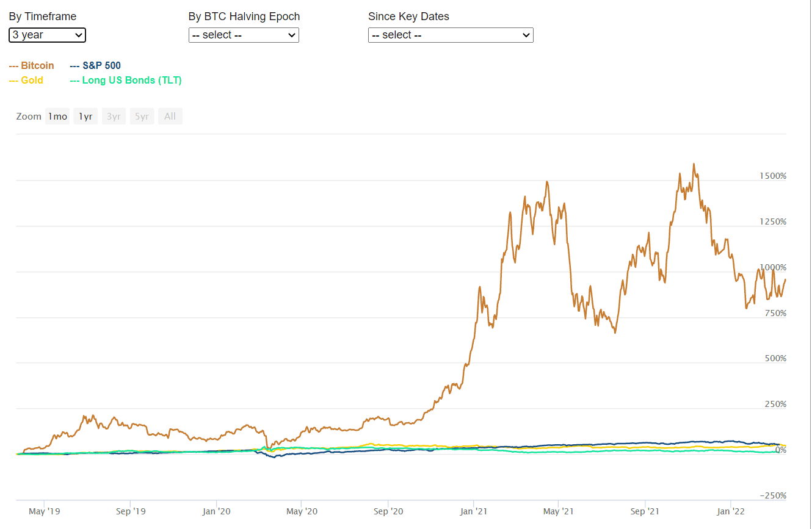Toggle the Bitcoin series in the legend
Screen dimensions: 812x529
point(32,65)
